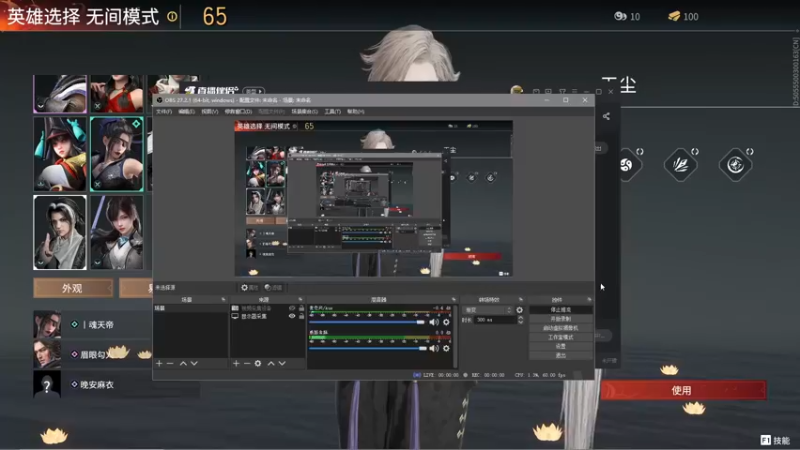Viewport: 800px width, 450px height.
Task: Remove the selected source with the minus icon
Action: point(247,363)
